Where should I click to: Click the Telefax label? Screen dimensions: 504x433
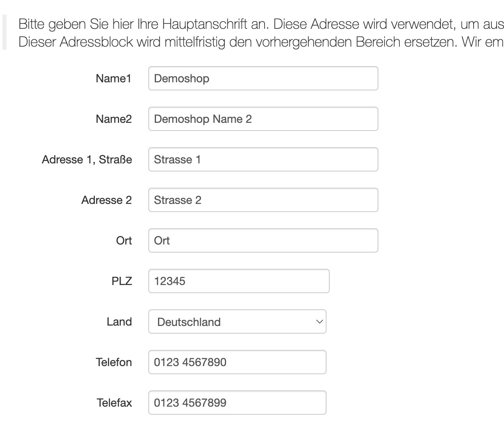click(114, 403)
